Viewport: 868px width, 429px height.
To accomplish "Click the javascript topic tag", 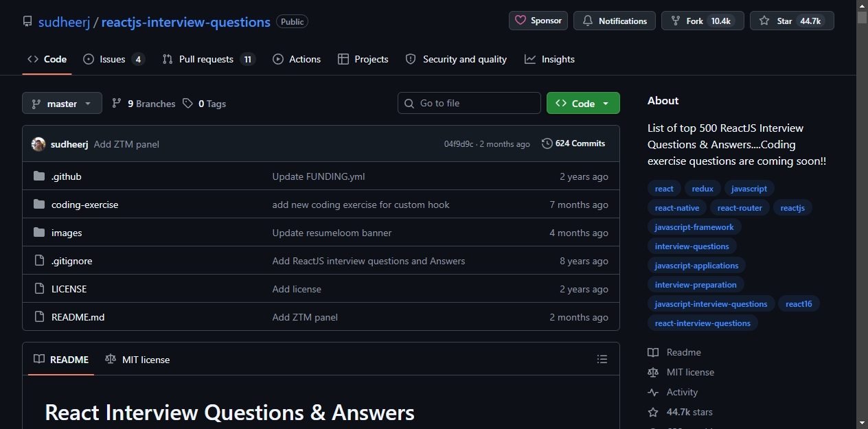I will tap(749, 188).
